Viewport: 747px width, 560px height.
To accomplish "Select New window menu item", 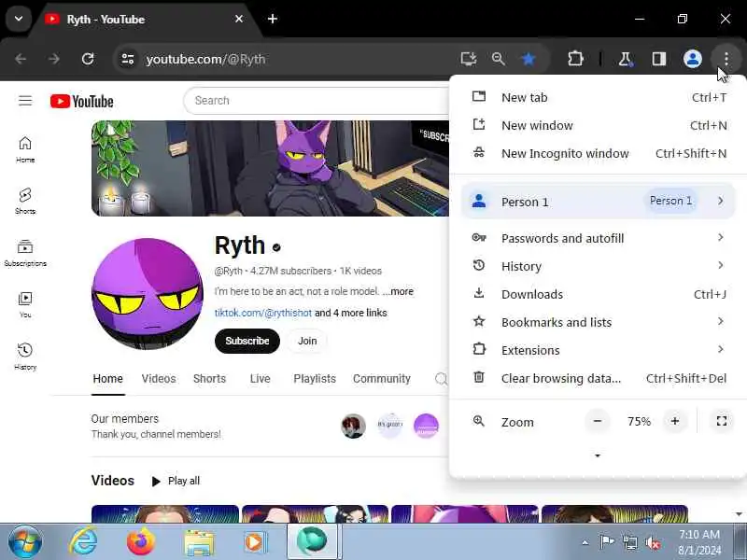I will pyautogui.click(x=598, y=126).
